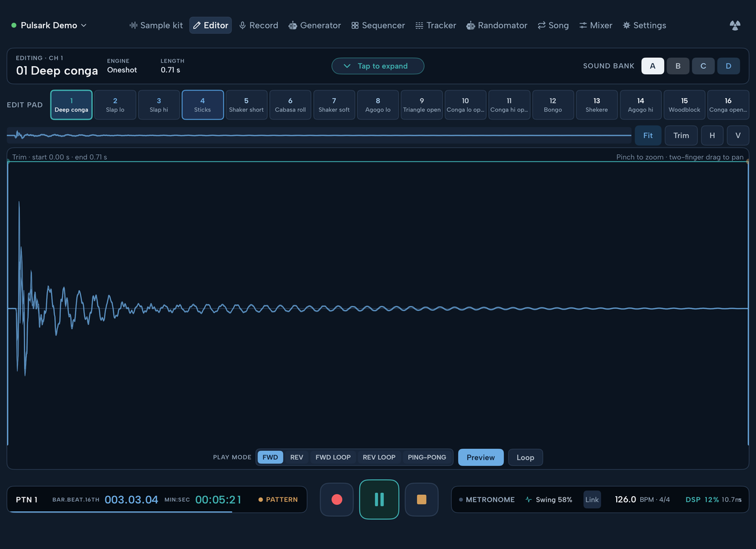756x549 pixels.
Task: Set play mode to PING-PONG
Action: click(x=427, y=457)
